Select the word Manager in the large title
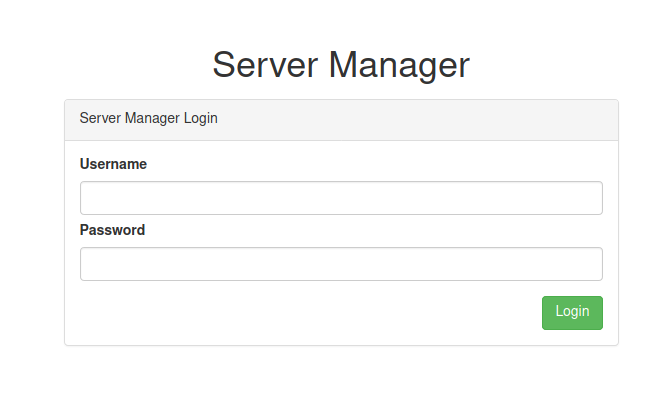Image resolution: width=654 pixels, height=402 pixels. tap(399, 65)
